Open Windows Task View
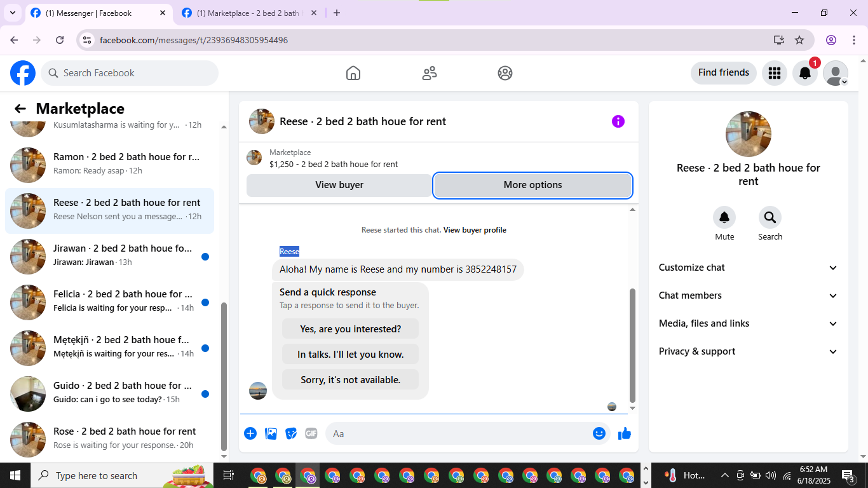This screenshot has height=488, width=868. point(229,475)
